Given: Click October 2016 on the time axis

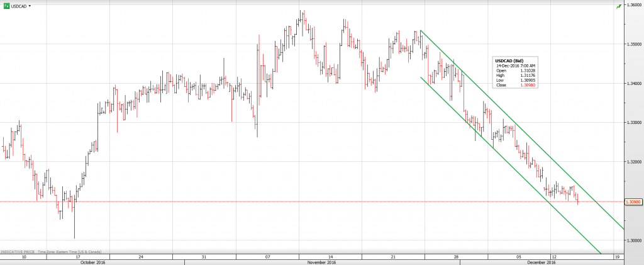Looking at the screenshot, I should coord(91,262).
